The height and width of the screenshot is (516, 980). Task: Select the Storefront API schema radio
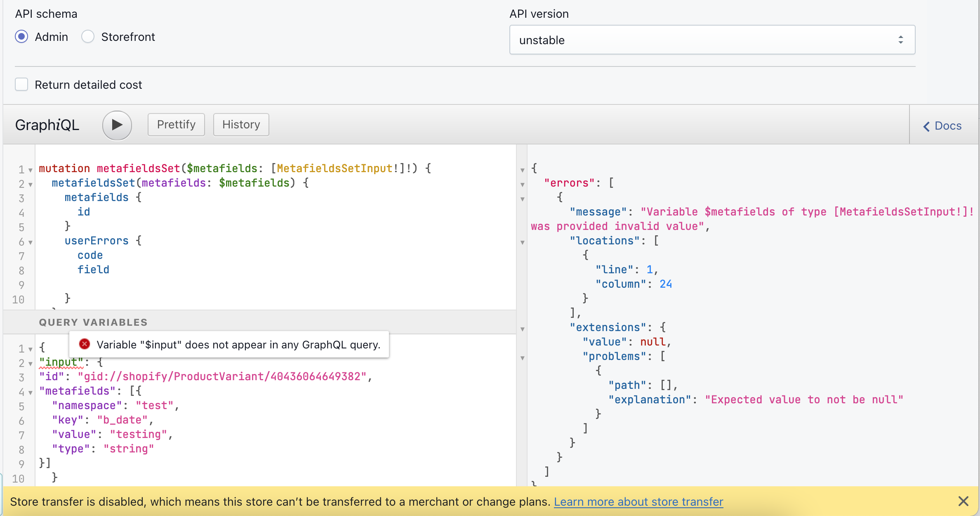(88, 37)
